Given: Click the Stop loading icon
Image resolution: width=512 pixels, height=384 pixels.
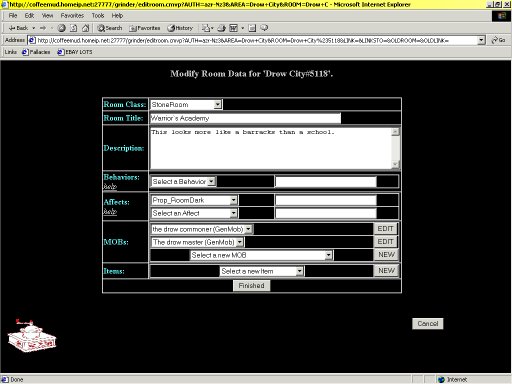Looking at the screenshot, I should (x=61, y=28).
